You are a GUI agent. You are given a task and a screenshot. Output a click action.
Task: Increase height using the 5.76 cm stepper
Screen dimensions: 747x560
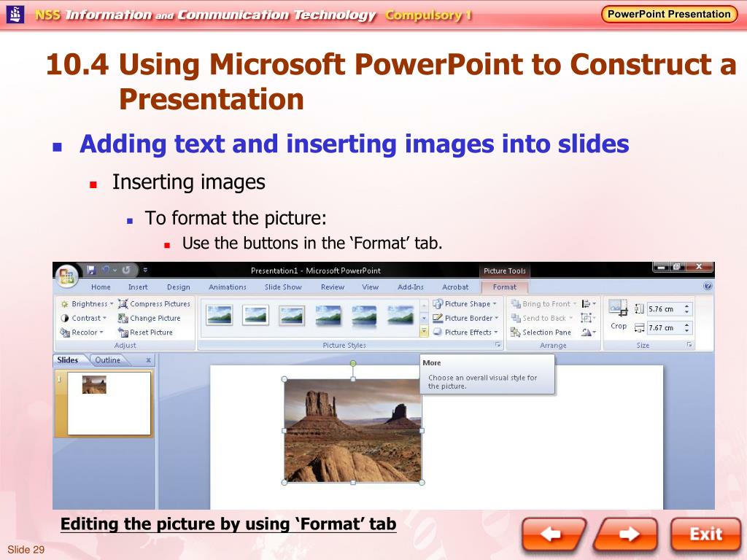coord(687,306)
